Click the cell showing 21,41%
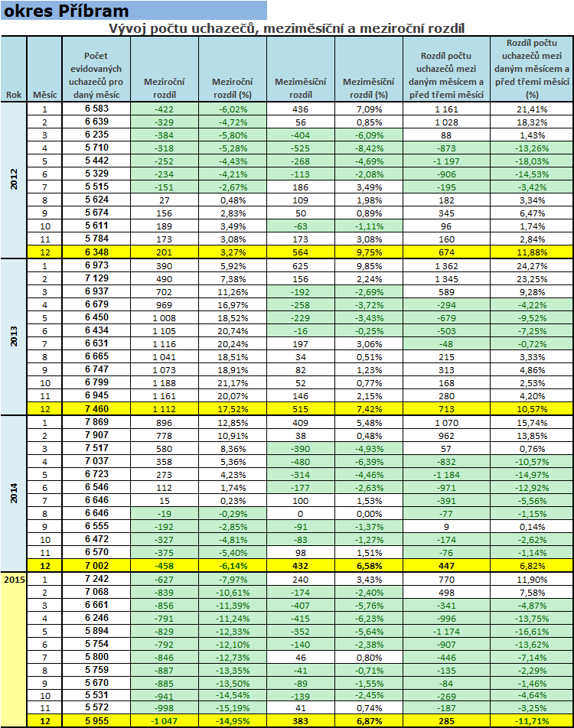574x728 pixels. point(532,109)
